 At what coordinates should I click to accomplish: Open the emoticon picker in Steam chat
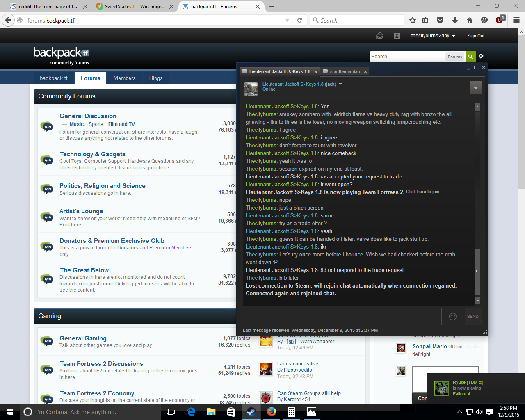tap(453, 316)
